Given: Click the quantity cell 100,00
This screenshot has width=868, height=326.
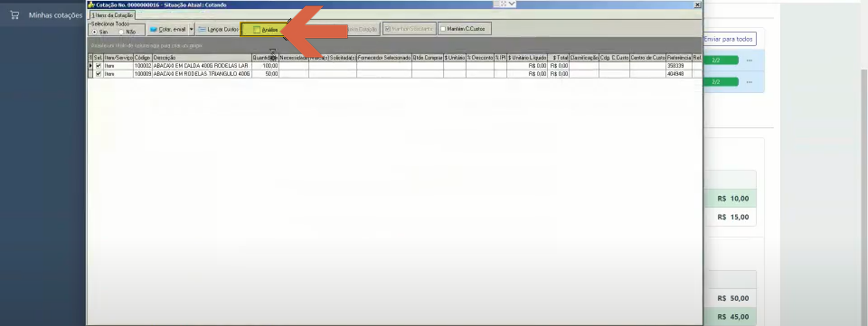Looking at the screenshot, I should (265, 66).
